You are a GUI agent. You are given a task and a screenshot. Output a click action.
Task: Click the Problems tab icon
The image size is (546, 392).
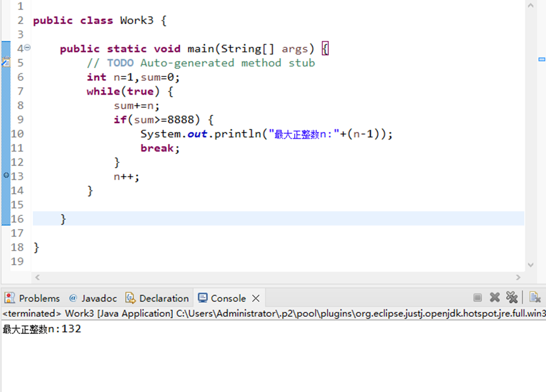tap(9, 297)
